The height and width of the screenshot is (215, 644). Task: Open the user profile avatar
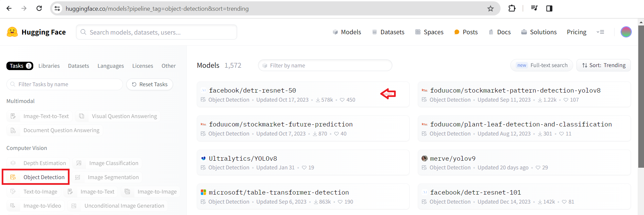click(626, 32)
